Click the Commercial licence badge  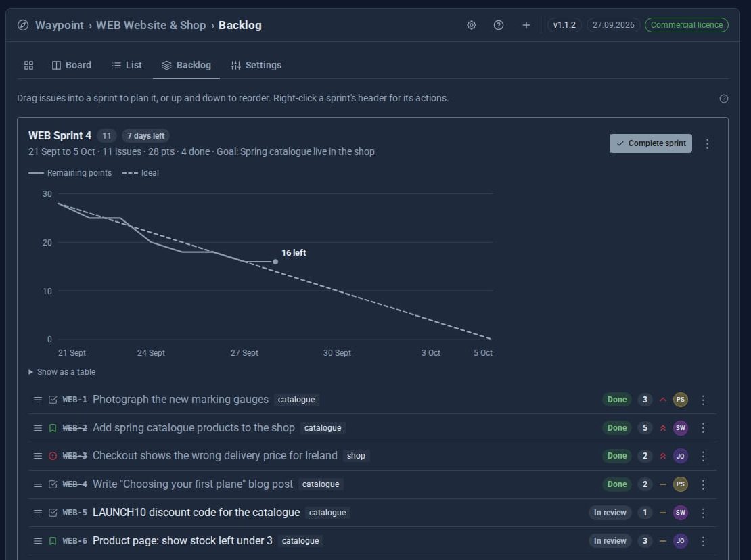[x=686, y=25]
